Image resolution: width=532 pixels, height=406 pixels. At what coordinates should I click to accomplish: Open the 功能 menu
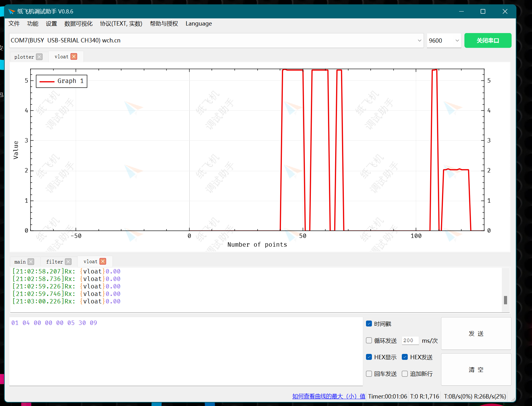(x=33, y=24)
